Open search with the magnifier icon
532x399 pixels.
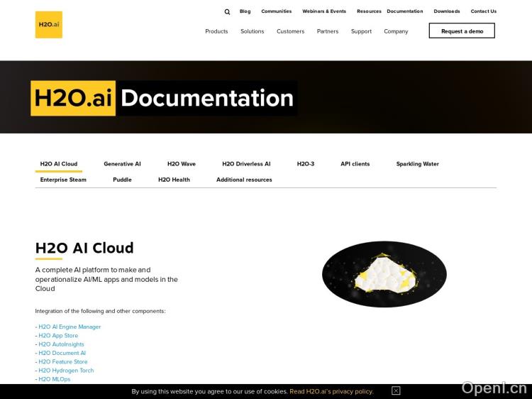point(227,12)
